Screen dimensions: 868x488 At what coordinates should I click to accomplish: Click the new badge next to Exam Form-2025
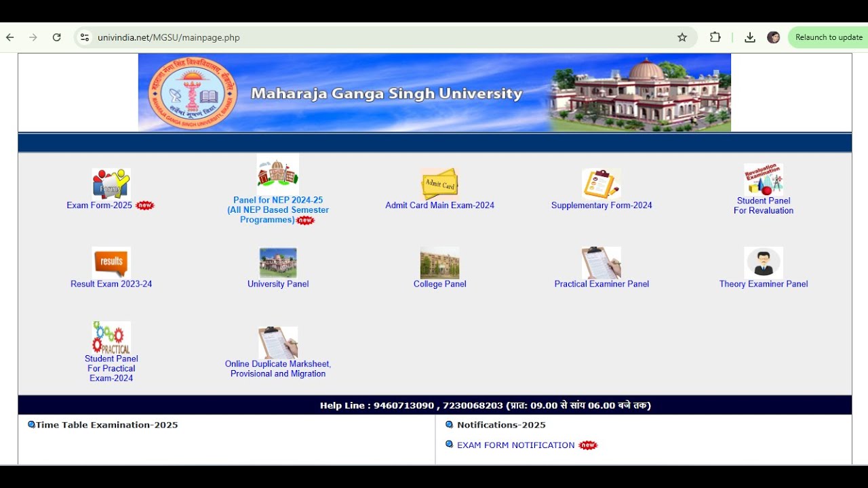[144, 205]
